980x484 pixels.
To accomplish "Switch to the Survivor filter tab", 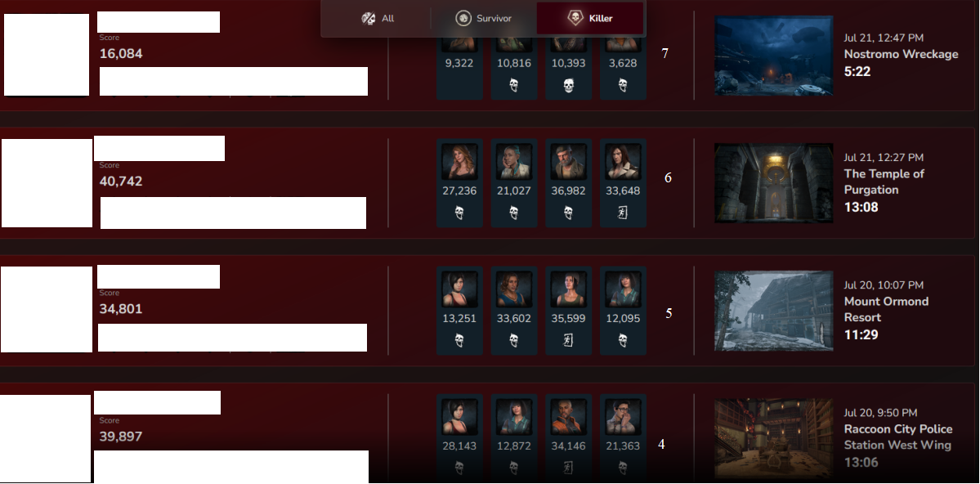I will point(483,18).
